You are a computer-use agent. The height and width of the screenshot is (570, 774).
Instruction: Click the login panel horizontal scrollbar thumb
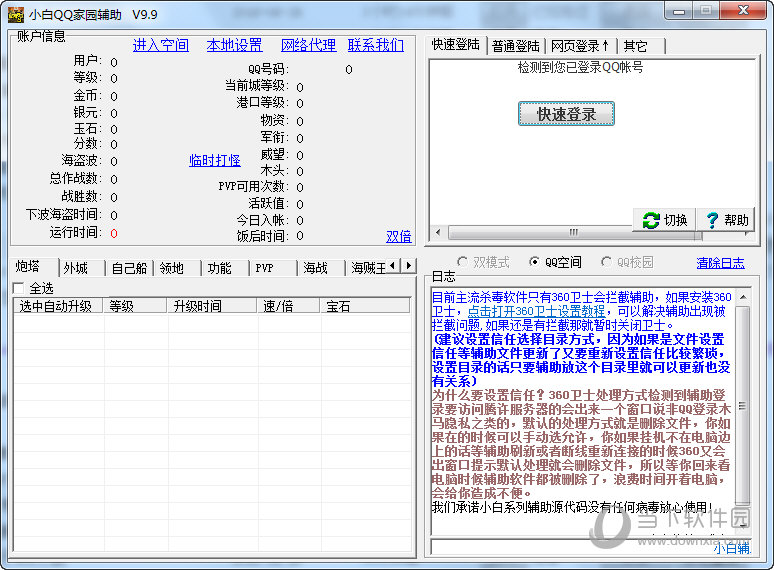pyautogui.click(x=574, y=232)
